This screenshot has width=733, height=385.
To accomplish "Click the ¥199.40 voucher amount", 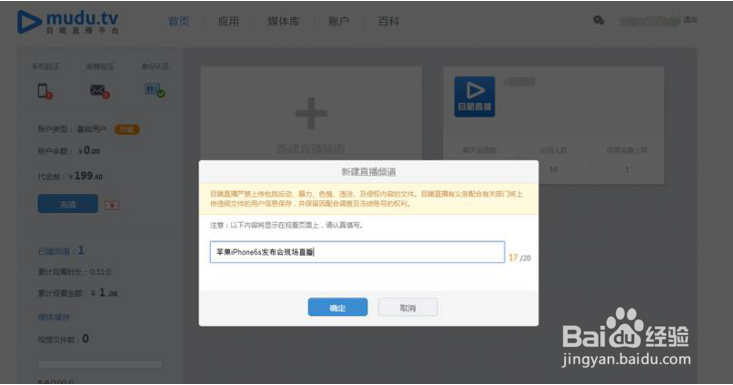I will coord(86,176).
